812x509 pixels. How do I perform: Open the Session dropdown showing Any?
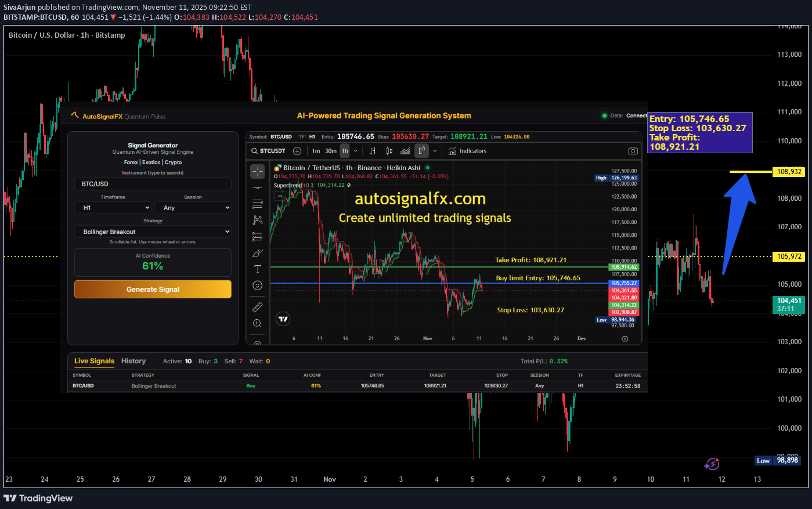coord(193,208)
